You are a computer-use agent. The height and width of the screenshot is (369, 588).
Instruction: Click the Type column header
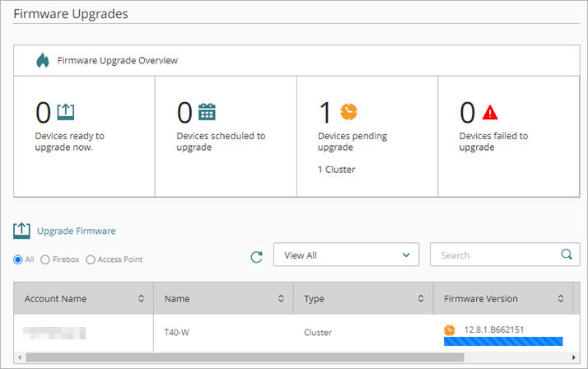[316, 299]
